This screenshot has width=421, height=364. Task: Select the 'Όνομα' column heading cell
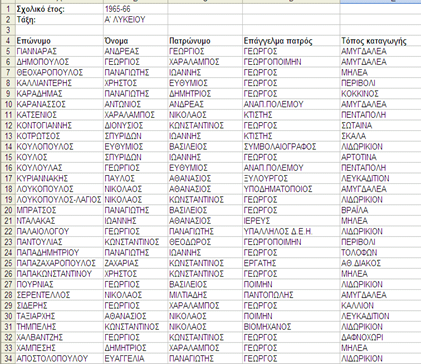click(135, 41)
